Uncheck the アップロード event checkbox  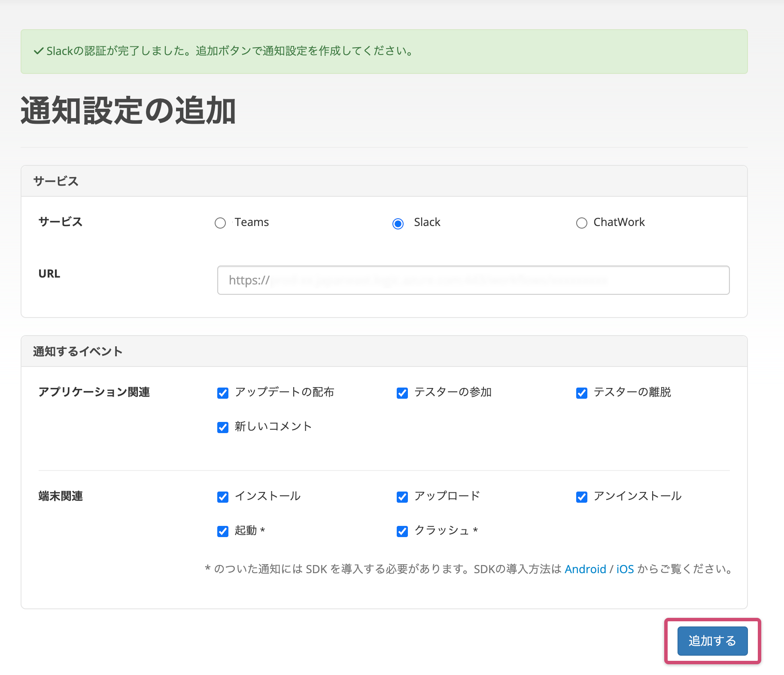(402, 497)
